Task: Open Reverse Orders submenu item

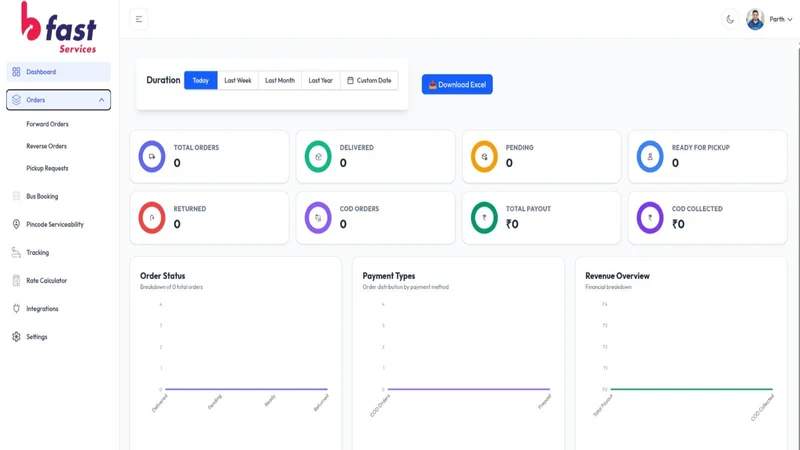Action: coord(46,146)
